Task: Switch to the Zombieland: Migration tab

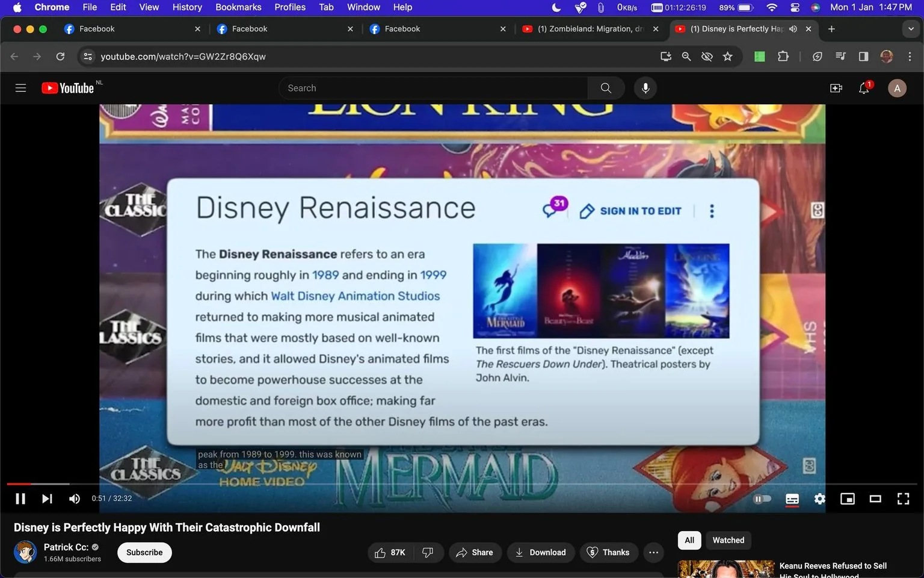Action: click(x=587, y=28)
